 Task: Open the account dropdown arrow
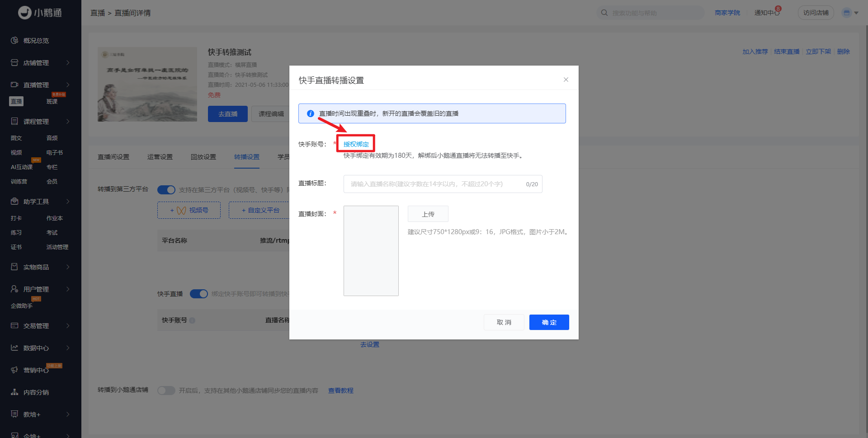point(856,13)
